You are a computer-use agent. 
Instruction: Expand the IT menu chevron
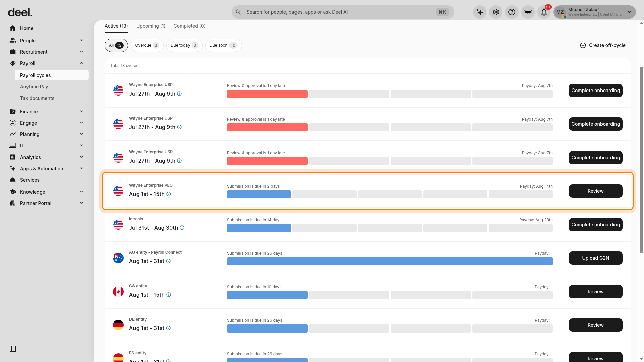pyautogui.click(x=82, y=145)
